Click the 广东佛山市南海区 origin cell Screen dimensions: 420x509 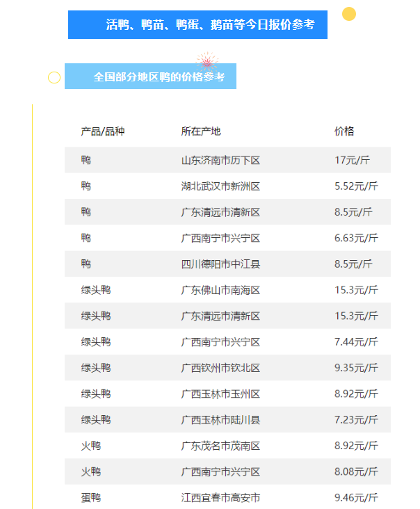pos(220,290)
